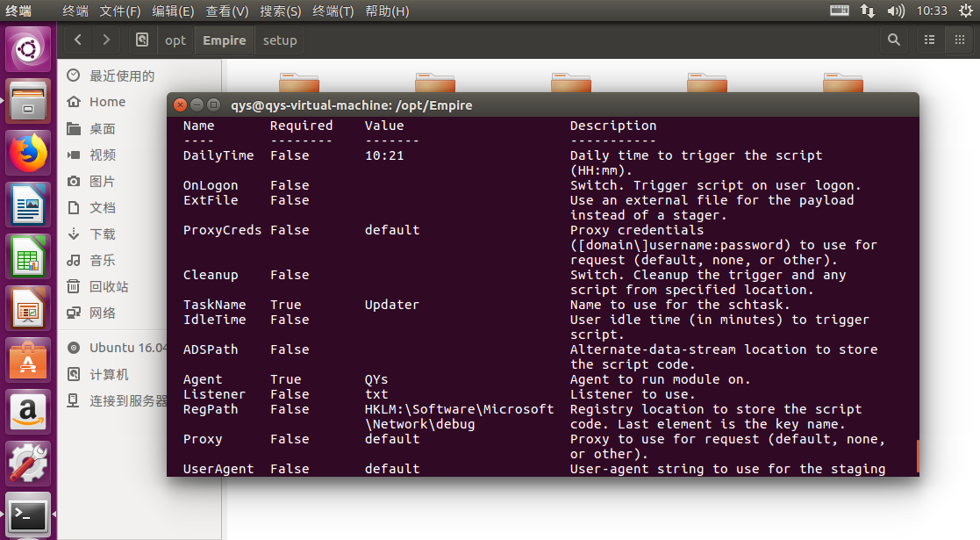
Task: Close the terminal window
Action: click(180, 104)
